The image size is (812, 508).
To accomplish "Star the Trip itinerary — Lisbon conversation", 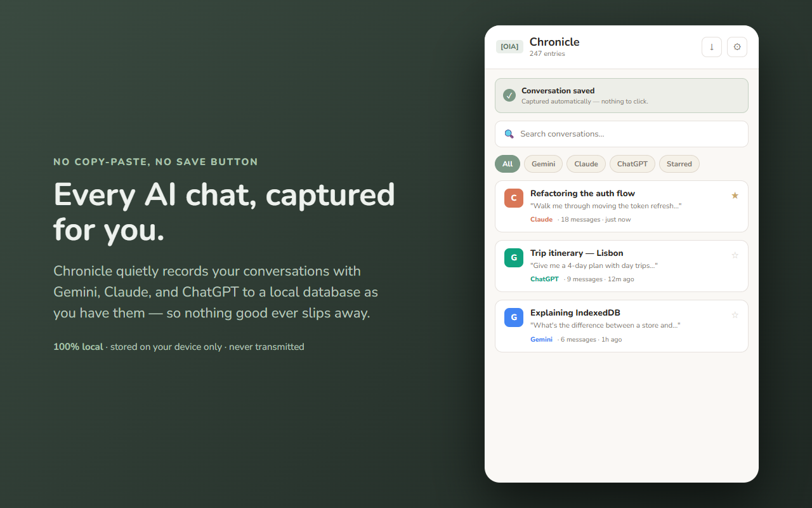I will coord(735,255).
